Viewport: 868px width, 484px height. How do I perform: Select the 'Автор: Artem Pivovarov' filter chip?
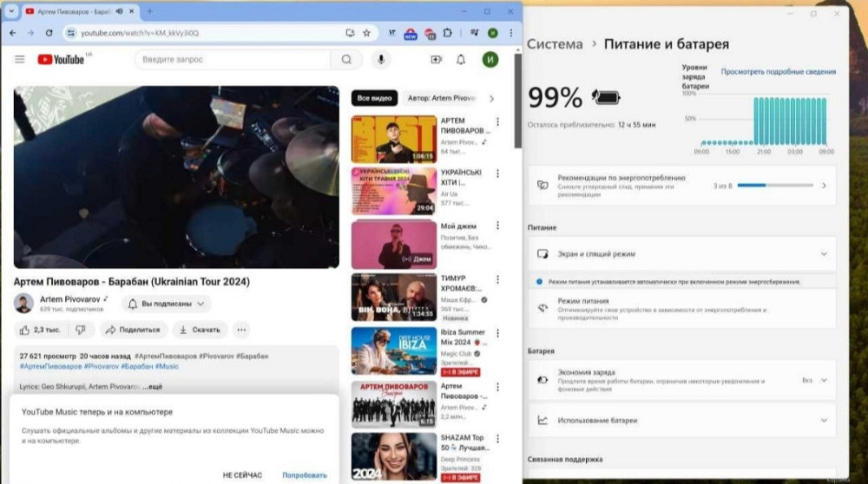tap(441, 98)
